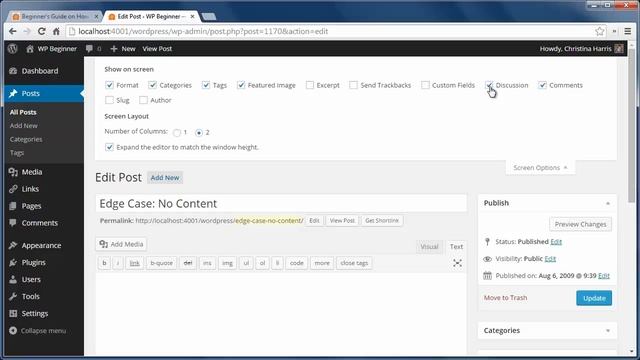
Task: Click the close tags toolbar button
Action: click(x=354, y=263)
